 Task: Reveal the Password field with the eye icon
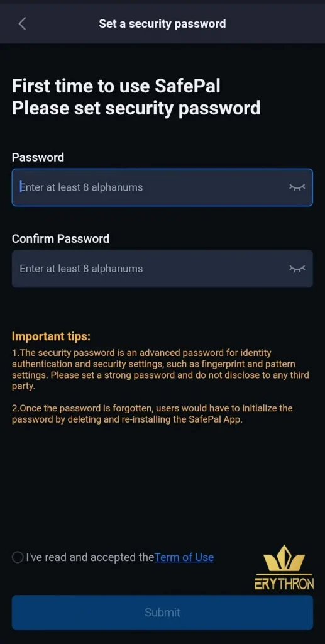point(297,187)
